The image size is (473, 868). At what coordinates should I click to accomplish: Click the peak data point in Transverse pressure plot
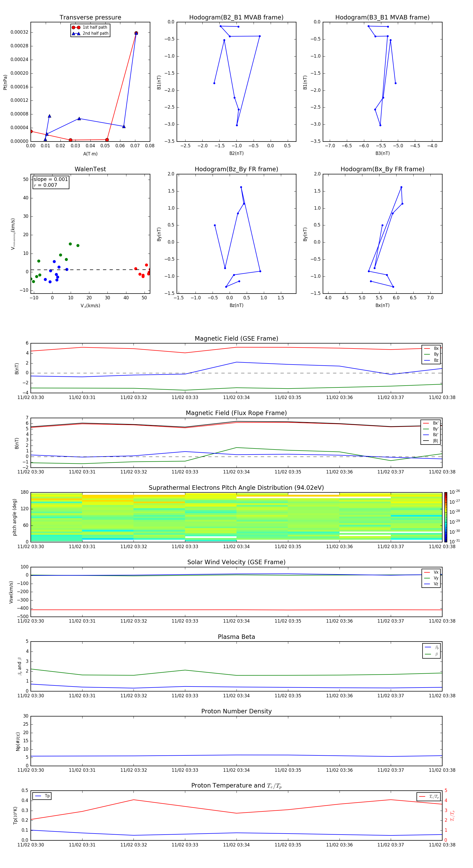click(x=136, y=33)
